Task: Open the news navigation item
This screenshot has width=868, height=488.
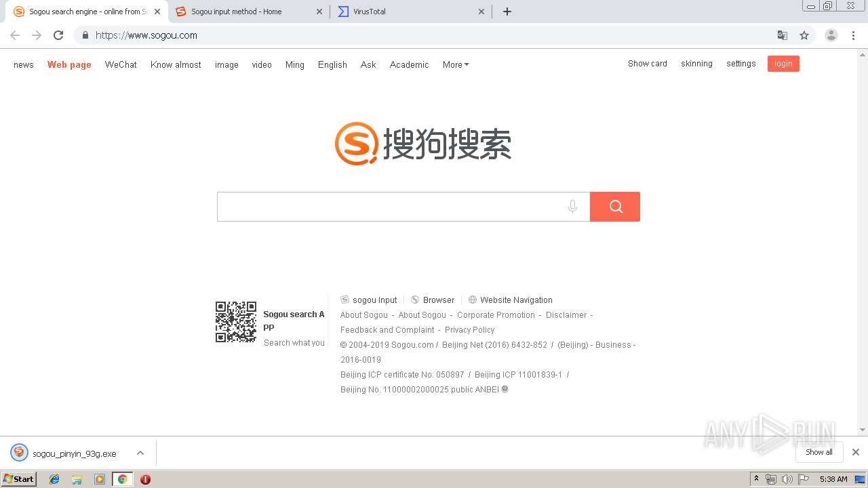Action: coord(24,64)
